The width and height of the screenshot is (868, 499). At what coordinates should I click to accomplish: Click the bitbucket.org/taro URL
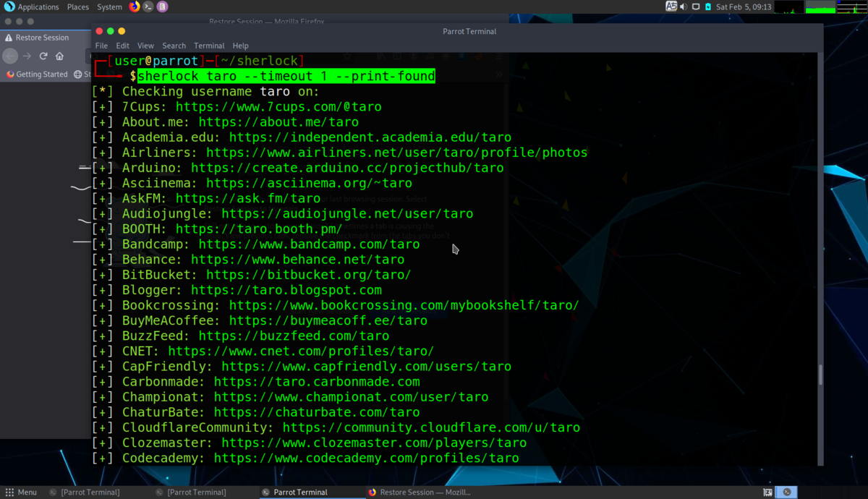[x=309, y=275]
